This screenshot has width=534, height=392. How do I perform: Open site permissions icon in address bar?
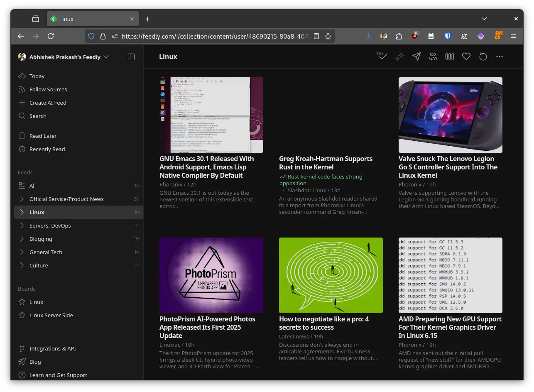click(115, 36)
